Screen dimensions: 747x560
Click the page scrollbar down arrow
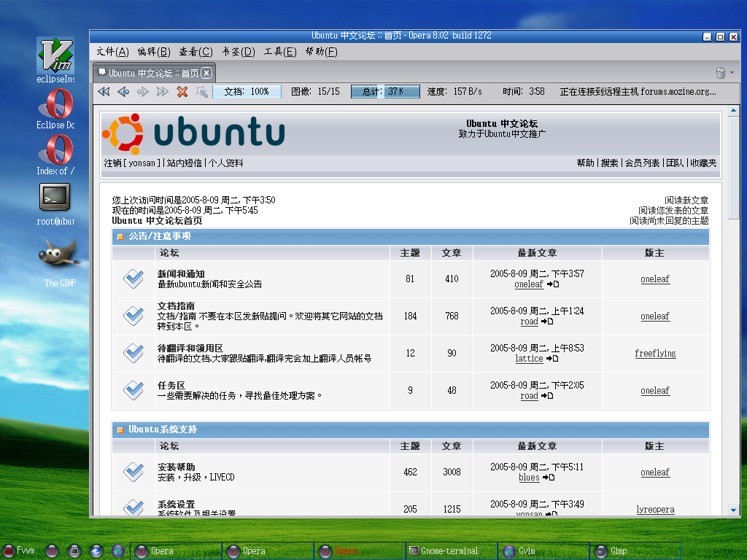click(733, 510)
